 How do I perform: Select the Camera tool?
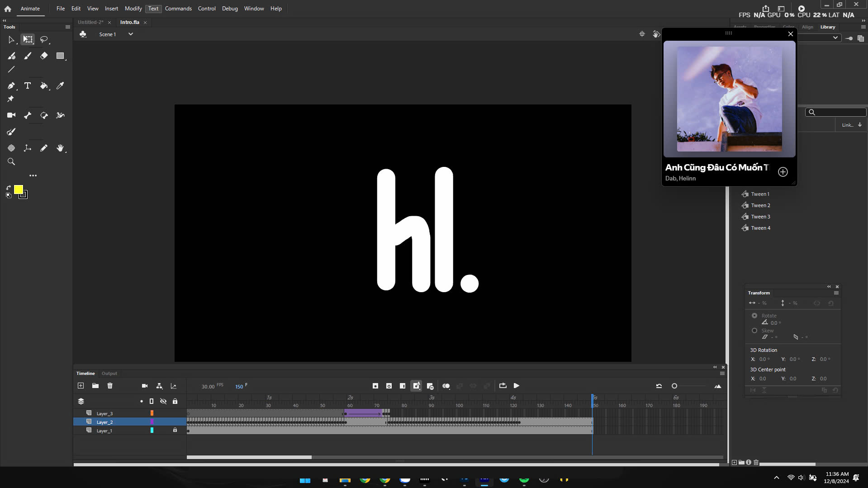11,115
